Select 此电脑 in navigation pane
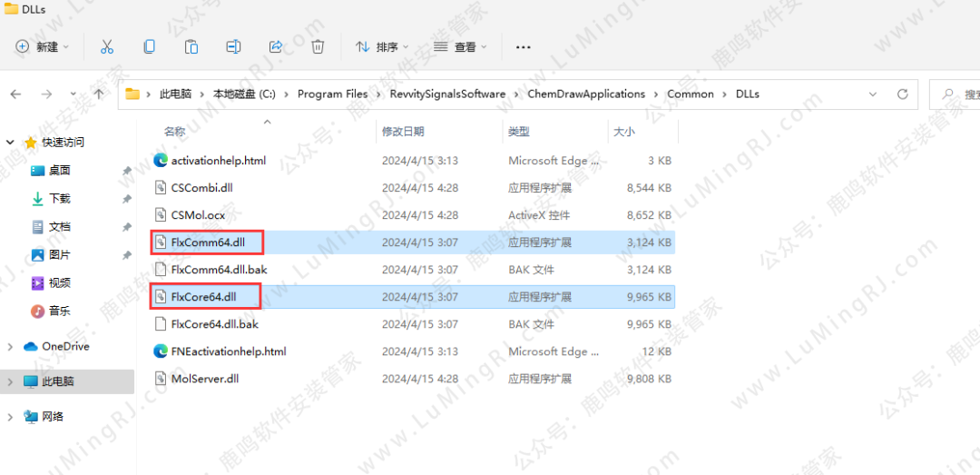Screen dimensions: 980x475 [x=58, y=381]
